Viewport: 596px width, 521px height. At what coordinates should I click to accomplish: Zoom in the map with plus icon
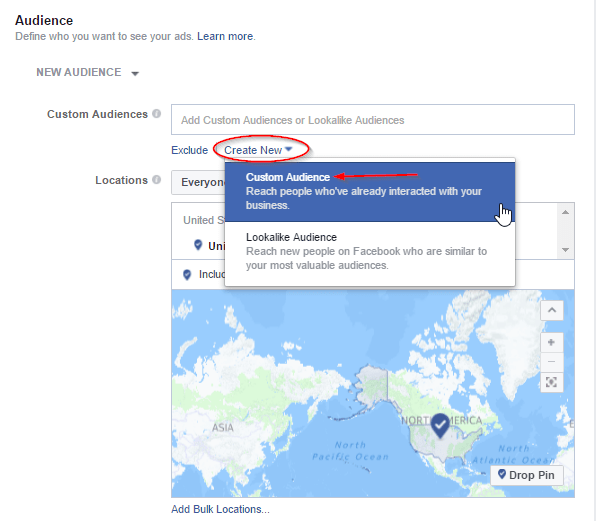[552, 342]
